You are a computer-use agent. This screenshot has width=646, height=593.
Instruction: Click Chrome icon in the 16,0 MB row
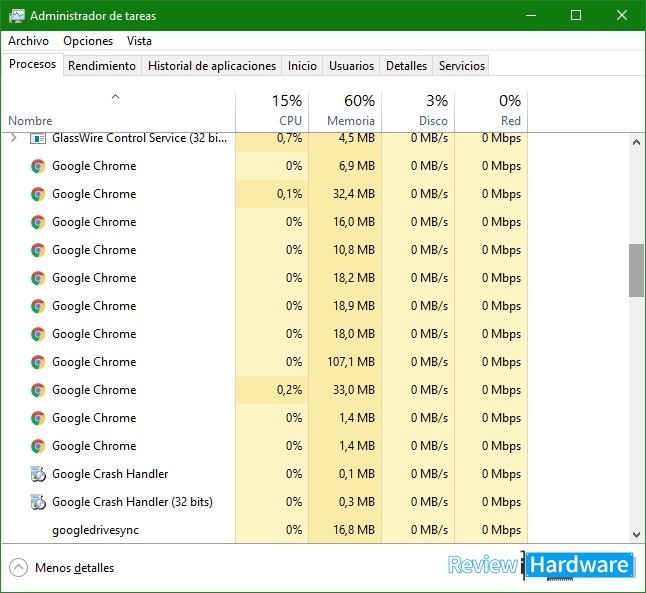(38, 222)
